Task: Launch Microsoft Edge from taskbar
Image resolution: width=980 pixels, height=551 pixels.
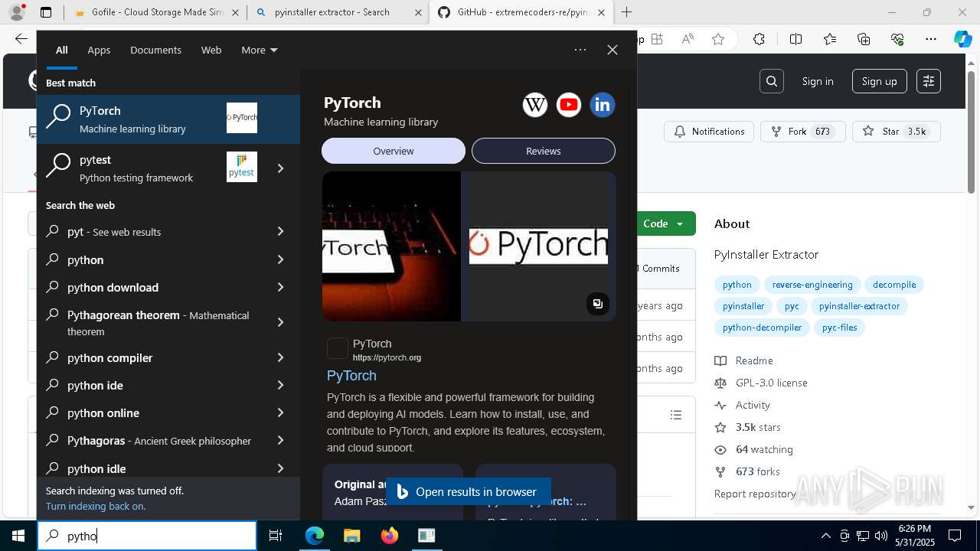Action: pos(315,536)
